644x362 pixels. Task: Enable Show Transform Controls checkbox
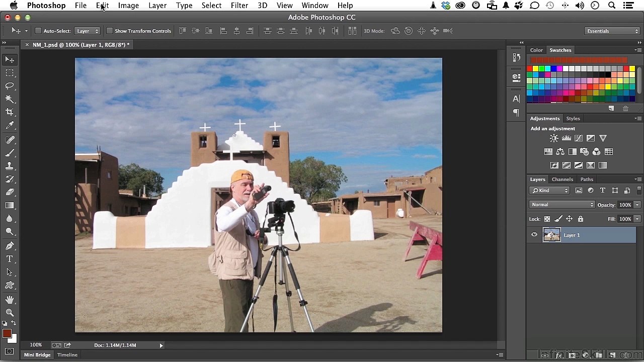pos(110,31)
